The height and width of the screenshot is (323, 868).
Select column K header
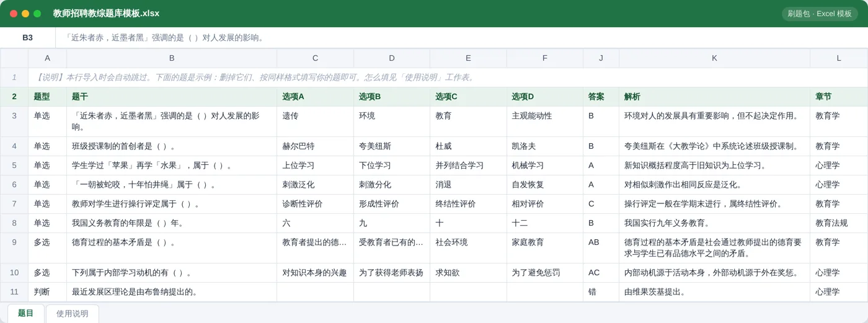(714, 58)
